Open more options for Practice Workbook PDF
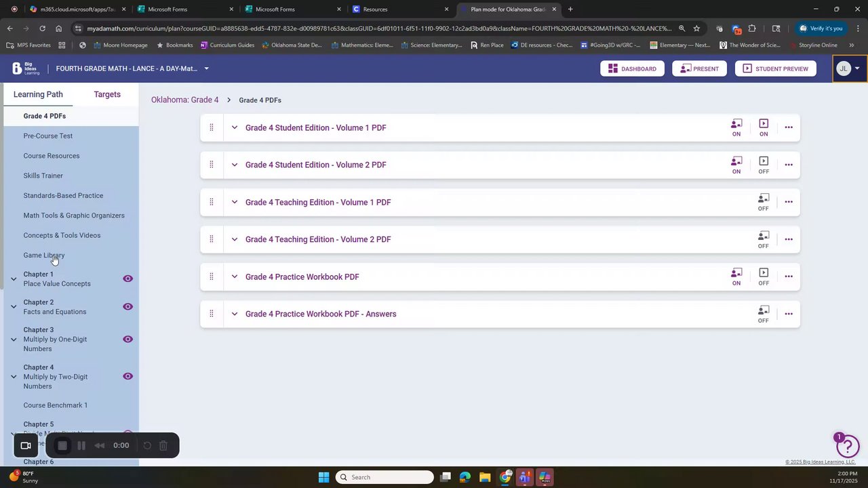Screen dimensions: 868x488 (788, 277)
